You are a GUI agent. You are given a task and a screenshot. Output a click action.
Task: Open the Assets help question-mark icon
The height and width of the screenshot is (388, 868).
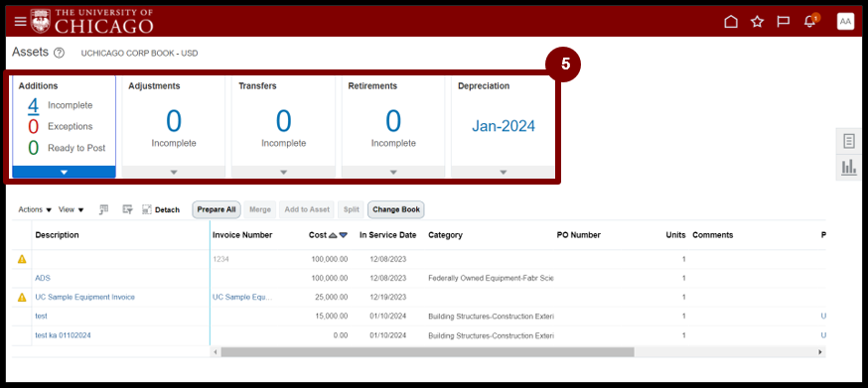point(60,54)
